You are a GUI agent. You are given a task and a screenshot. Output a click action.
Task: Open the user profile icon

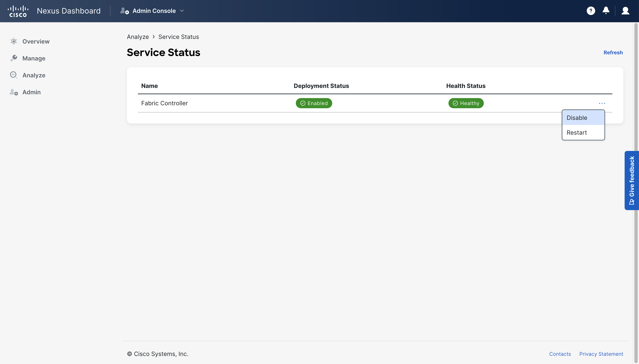(625, 11)
